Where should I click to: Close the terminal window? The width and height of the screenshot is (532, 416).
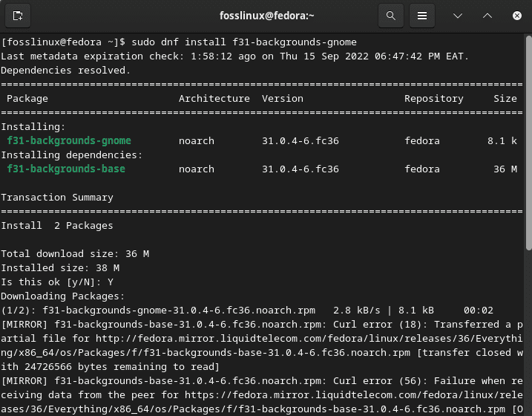pyautogui.click(x=516, y=16)
